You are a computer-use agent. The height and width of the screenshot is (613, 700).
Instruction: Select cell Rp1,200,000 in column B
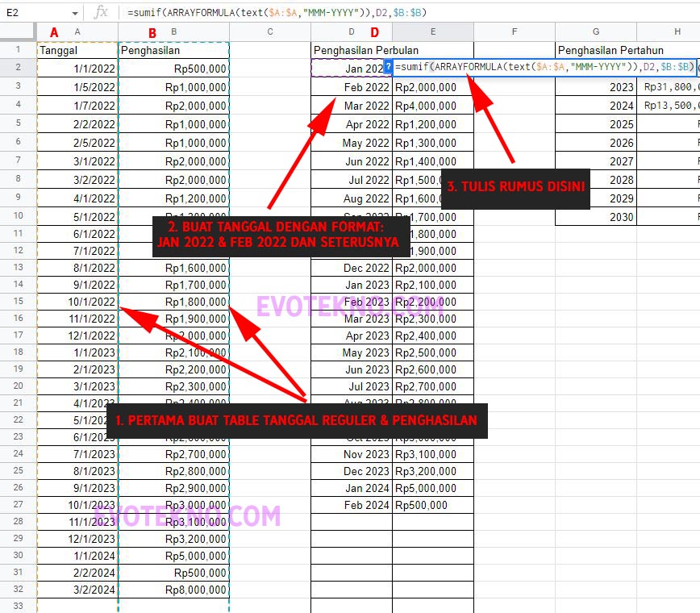[x=173, y=198]
